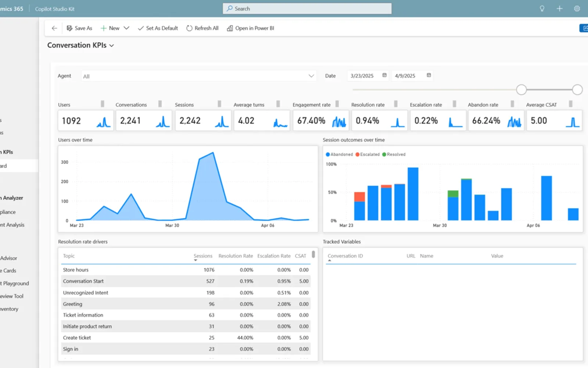
Task: Click Set As Default
Action: (158, 28)
